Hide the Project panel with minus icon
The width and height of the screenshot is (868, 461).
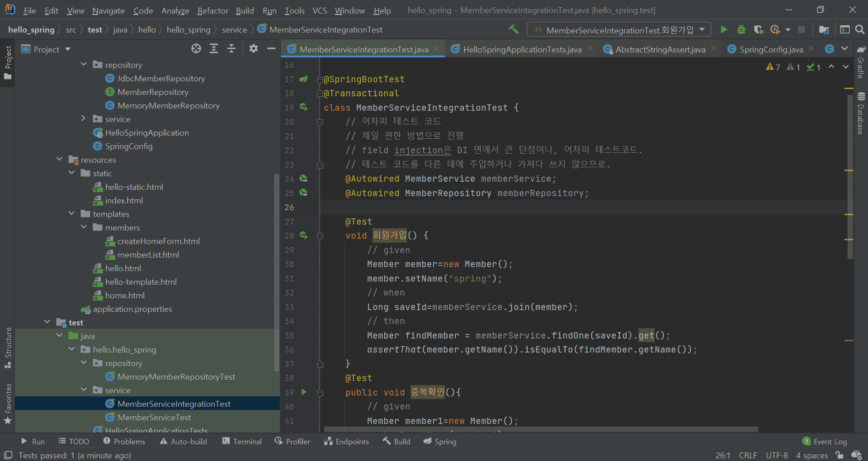[x=271, y=49]
